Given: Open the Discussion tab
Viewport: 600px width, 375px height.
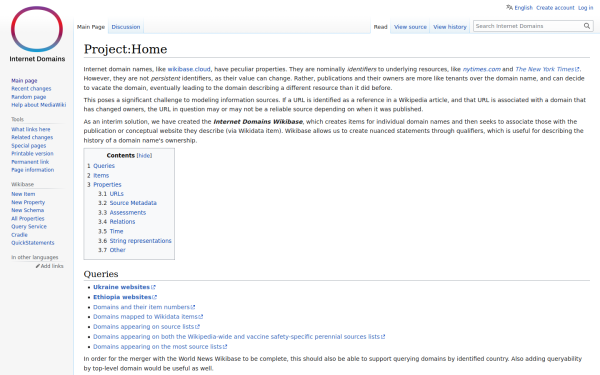Looking at the screenshot, I should [x=126, y=27].
